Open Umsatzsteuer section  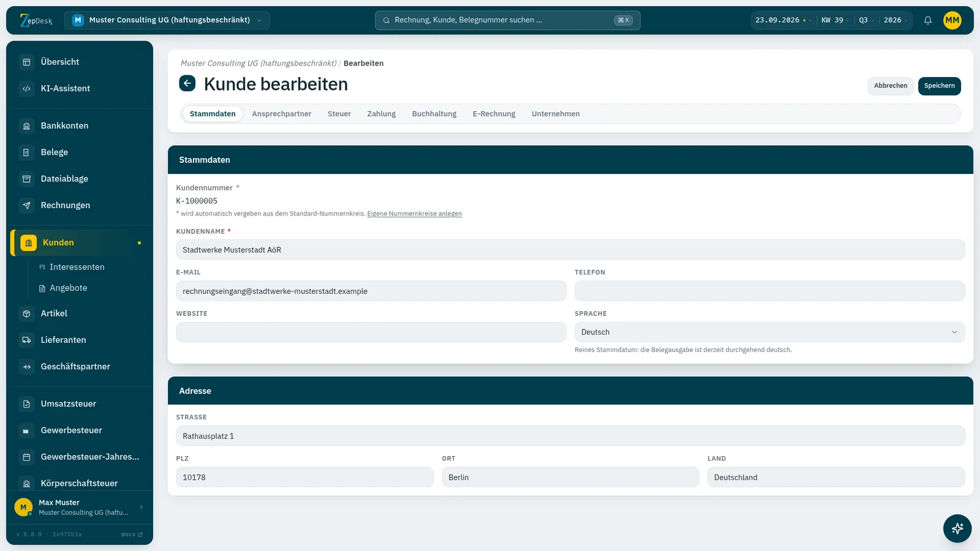80,403
